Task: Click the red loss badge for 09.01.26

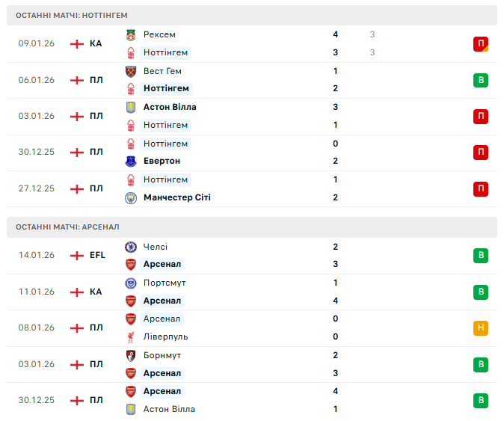Action: pyautogui.click(x=480, y=43)
